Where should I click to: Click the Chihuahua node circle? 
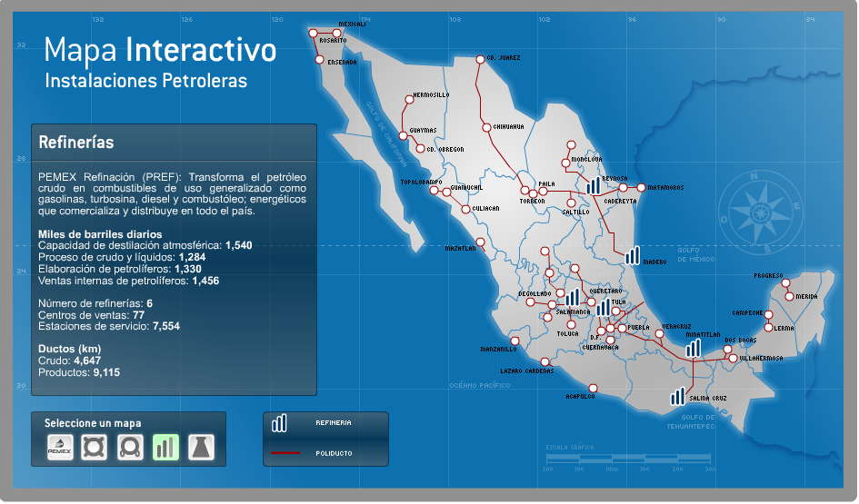[486, 127]
